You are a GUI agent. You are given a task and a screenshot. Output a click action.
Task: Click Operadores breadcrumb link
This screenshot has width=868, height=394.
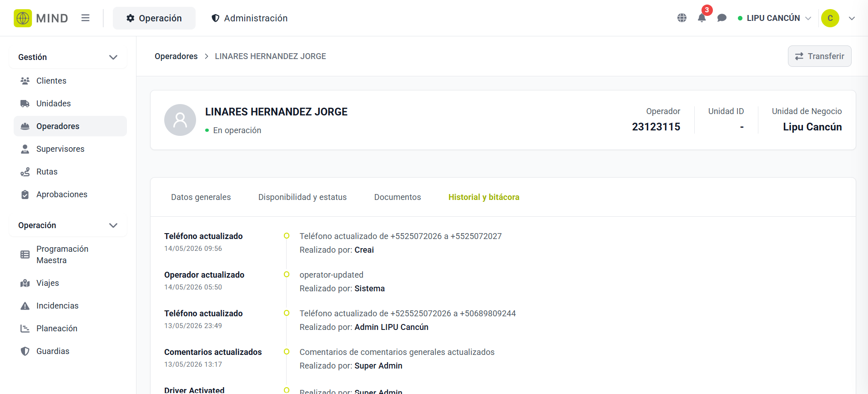(176, 56)
